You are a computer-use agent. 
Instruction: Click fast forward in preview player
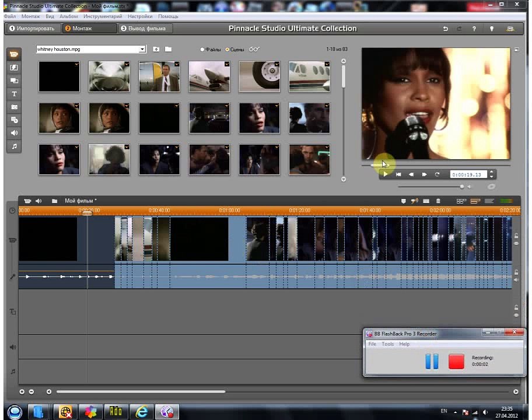(424, 174)
